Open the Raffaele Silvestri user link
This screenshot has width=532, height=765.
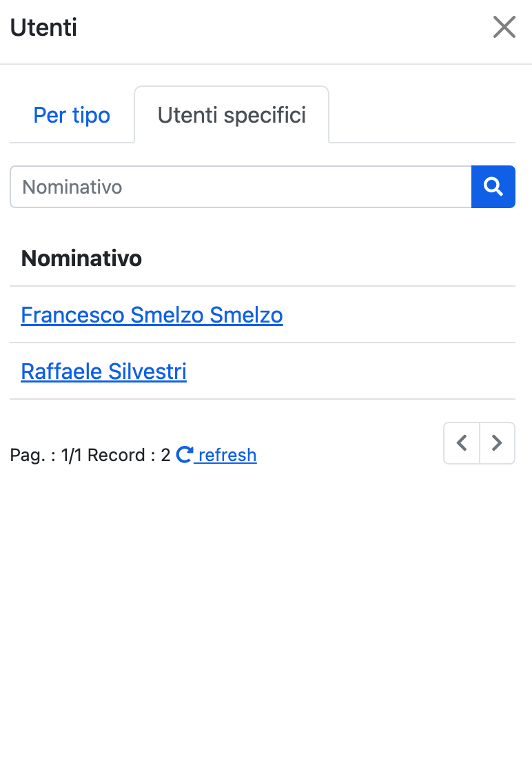click(x=103, y=371)
